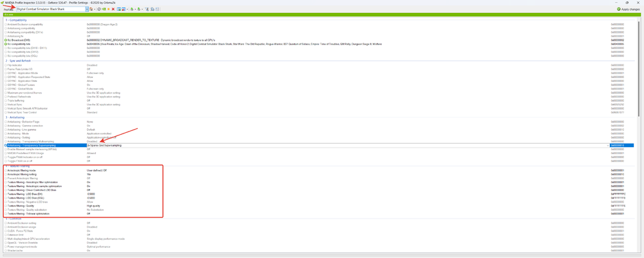The height and width of the screenshot is (258, 644).
Task: Select the 1 - Compatibility group header
Action: 15,20
